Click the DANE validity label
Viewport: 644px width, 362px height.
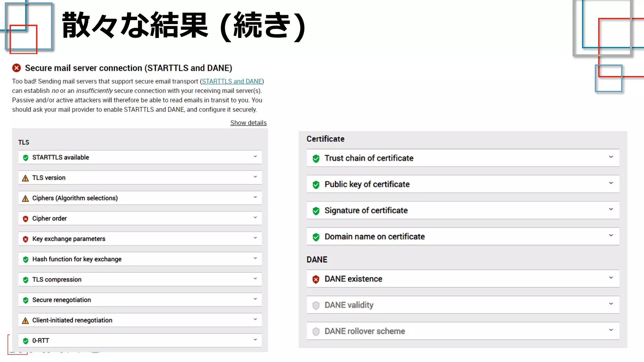349,305
